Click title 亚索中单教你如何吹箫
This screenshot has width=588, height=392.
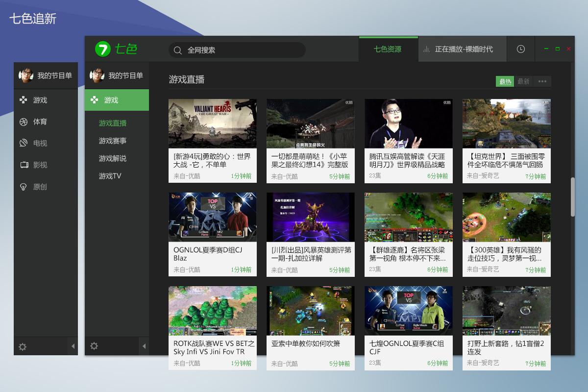click(306, 343)
